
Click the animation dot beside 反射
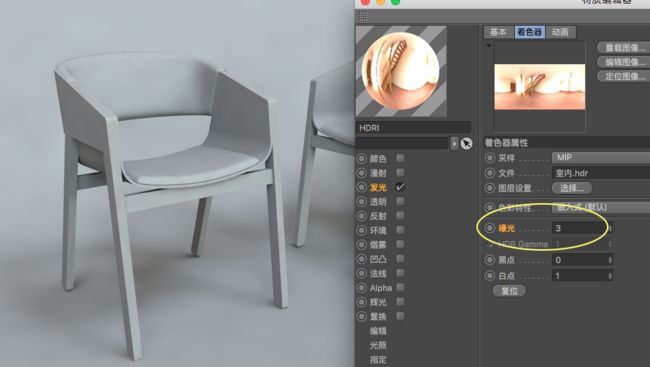361,216
